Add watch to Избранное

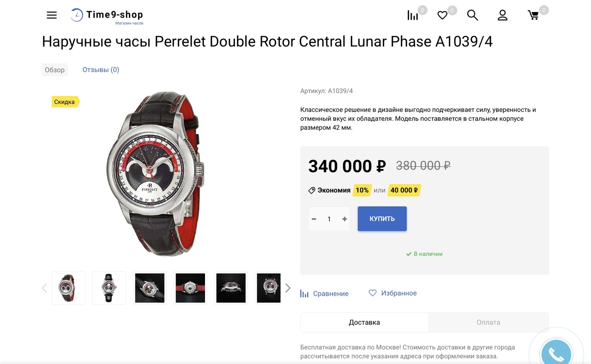pyautogui.click(x=392, y=293)
